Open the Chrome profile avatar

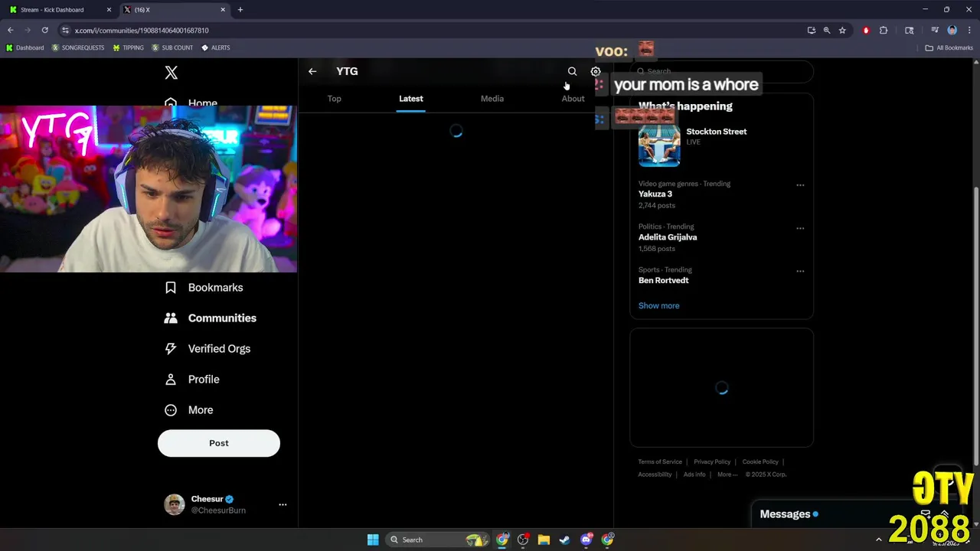(952, 31)
